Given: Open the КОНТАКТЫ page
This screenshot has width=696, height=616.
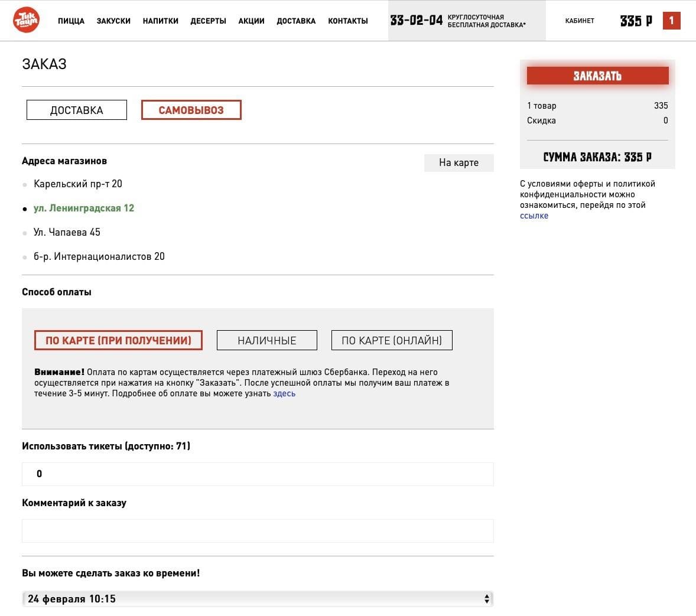Looking at the screenshot, I should pyautogui.click(x=347, y=21).
